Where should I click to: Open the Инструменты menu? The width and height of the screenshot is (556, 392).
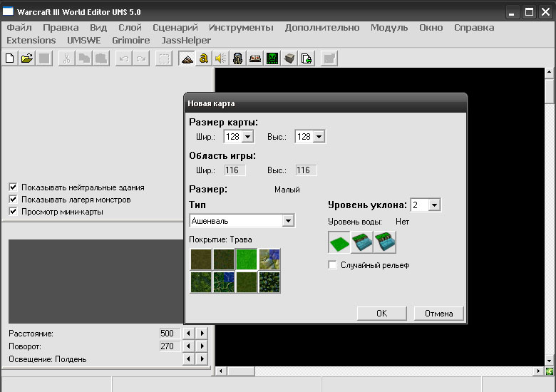[x=241, y=27]
